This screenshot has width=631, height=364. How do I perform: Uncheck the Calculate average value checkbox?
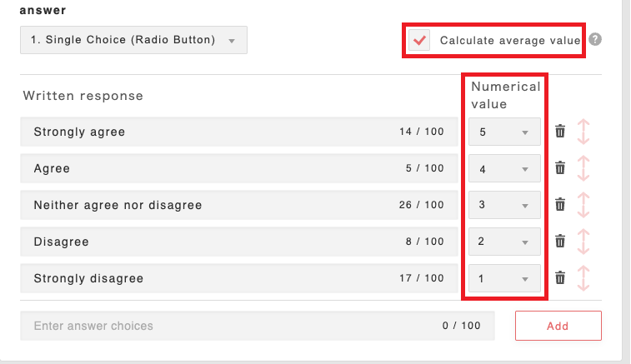pyautogui.click(x=421, y=40)
